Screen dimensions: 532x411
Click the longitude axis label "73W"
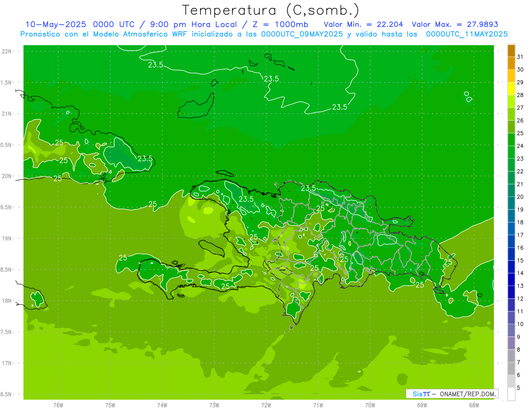pyautogui.click(x=214, y=405)
